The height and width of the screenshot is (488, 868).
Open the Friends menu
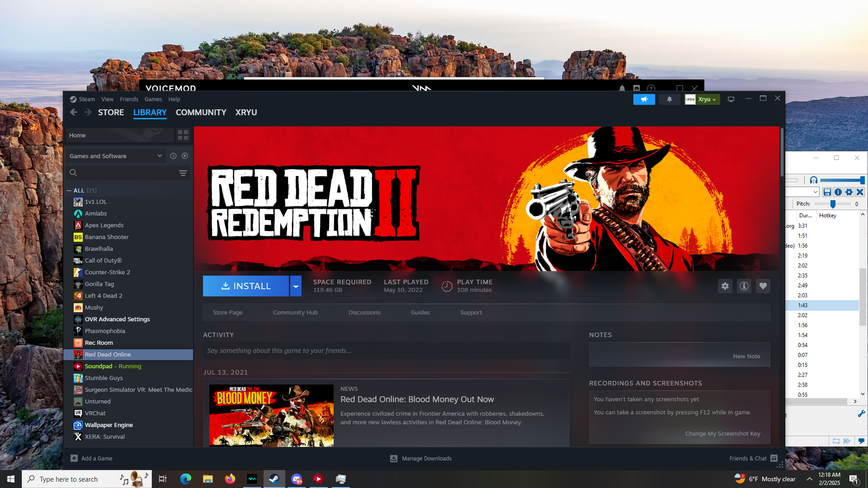[x=129, y=99]
